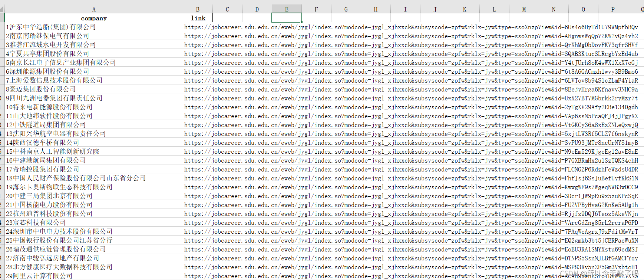Select cell '17奇瑞控股集团有限公司'
Screen dimensions: 644x280
click(93, 169)
